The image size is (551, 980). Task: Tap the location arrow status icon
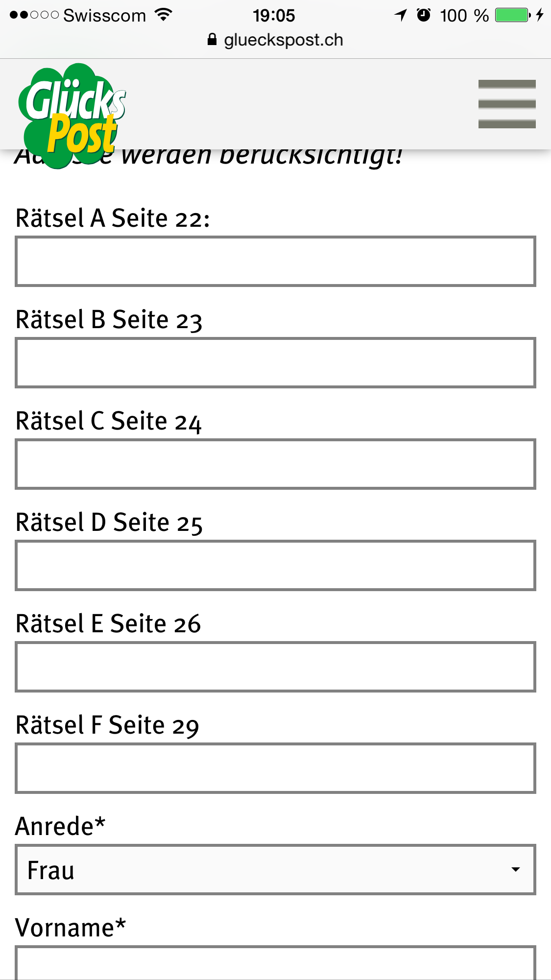click(401, 15)
